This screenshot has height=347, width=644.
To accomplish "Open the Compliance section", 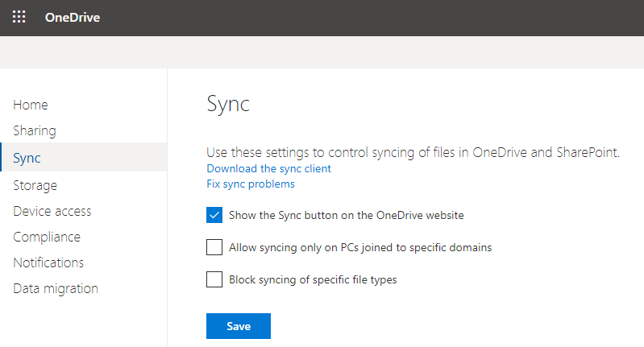I will 47,237.
